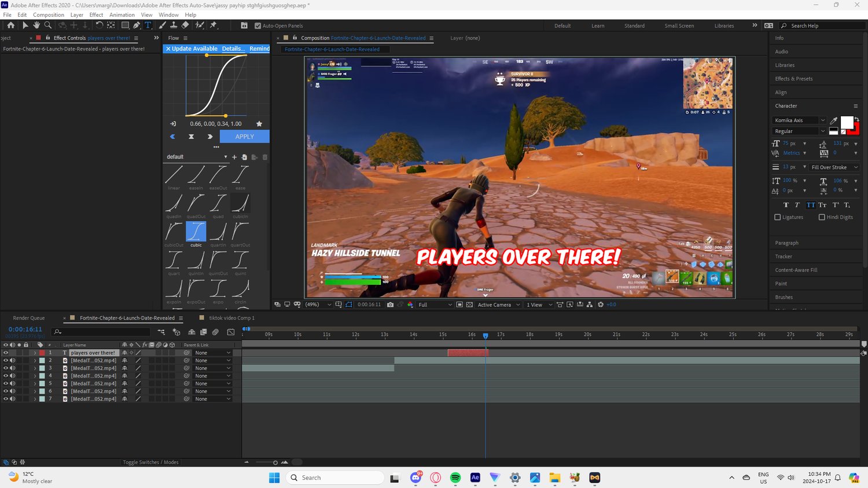Select the Rectangle shape tool

pos(124,25)
